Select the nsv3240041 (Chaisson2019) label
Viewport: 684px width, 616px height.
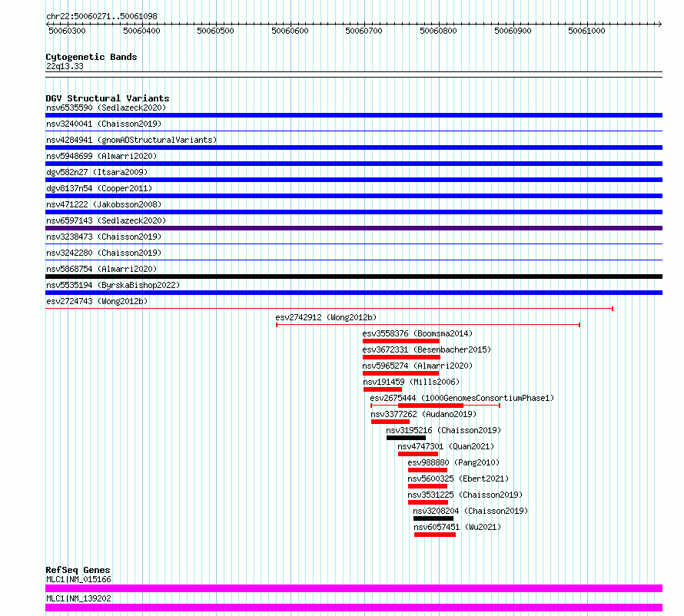(104, 124)
